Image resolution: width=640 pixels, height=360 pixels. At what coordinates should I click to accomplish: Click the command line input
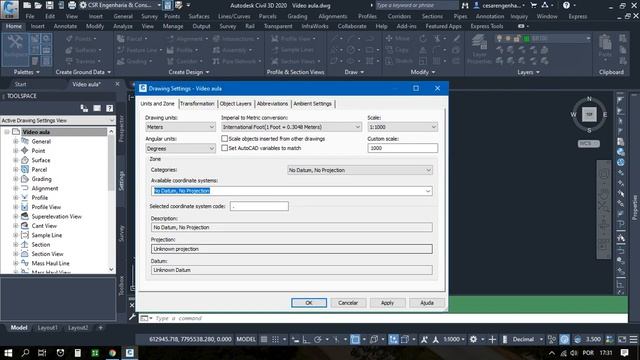[384, 318]
